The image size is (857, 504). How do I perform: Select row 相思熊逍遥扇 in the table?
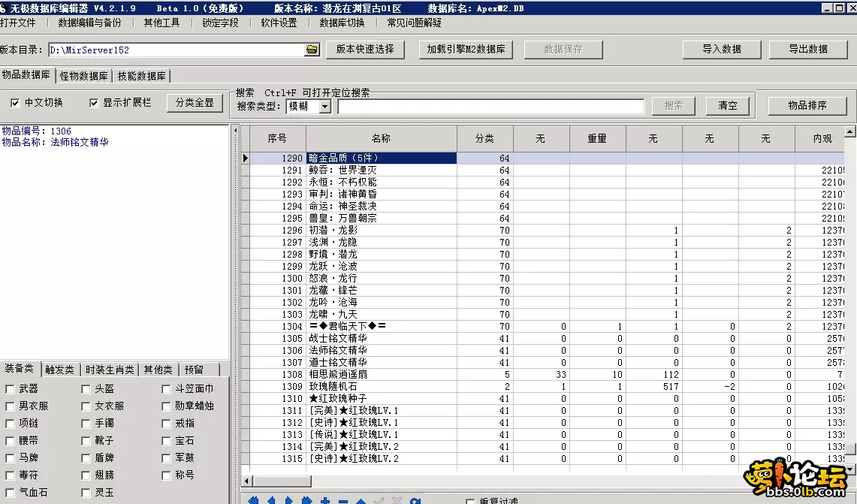(547, 375)
